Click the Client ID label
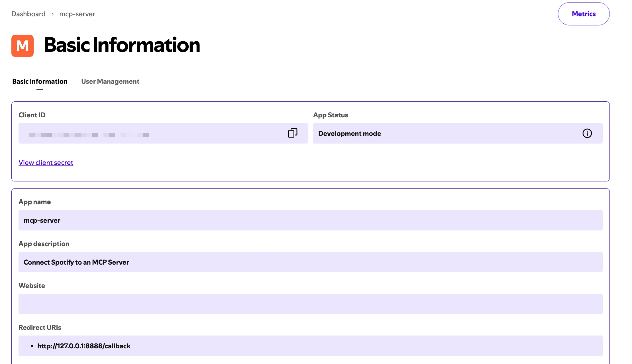The width and height of the screenshot is (632, 364). click(32, 115)
